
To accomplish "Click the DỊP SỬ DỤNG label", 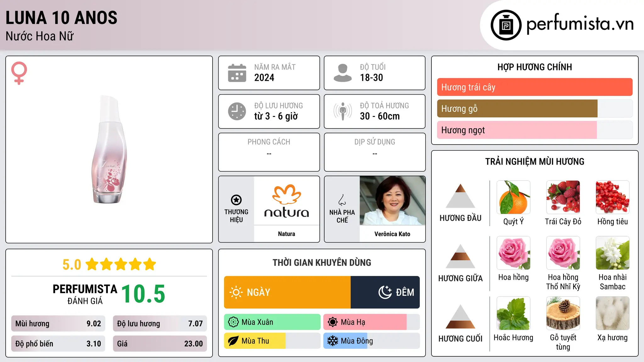I will coord(375,142).
